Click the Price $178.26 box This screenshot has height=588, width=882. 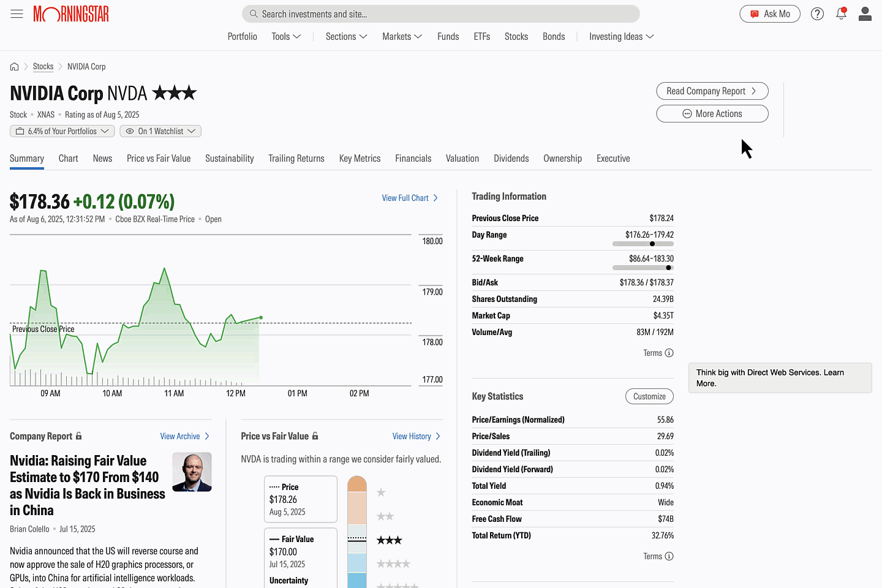(301, 499)
